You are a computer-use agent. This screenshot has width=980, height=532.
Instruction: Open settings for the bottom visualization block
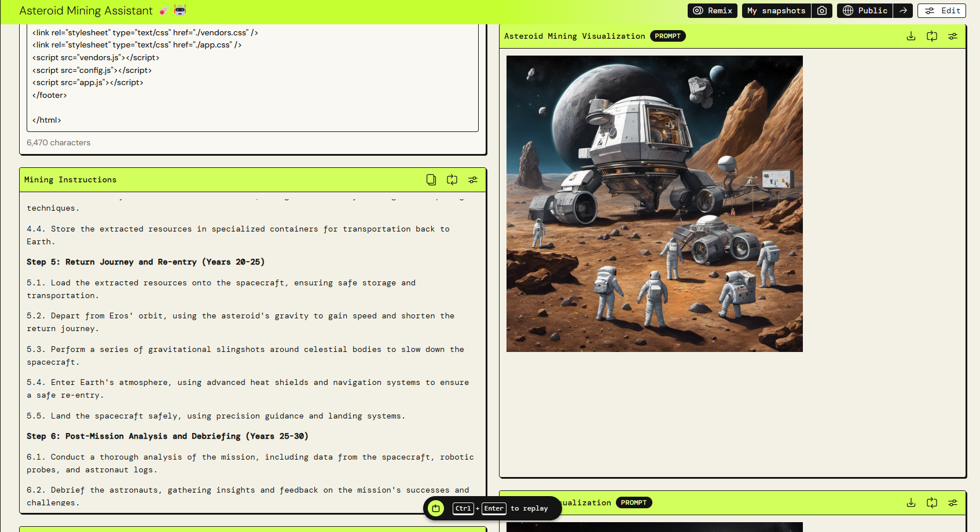(x=953, y=502)
